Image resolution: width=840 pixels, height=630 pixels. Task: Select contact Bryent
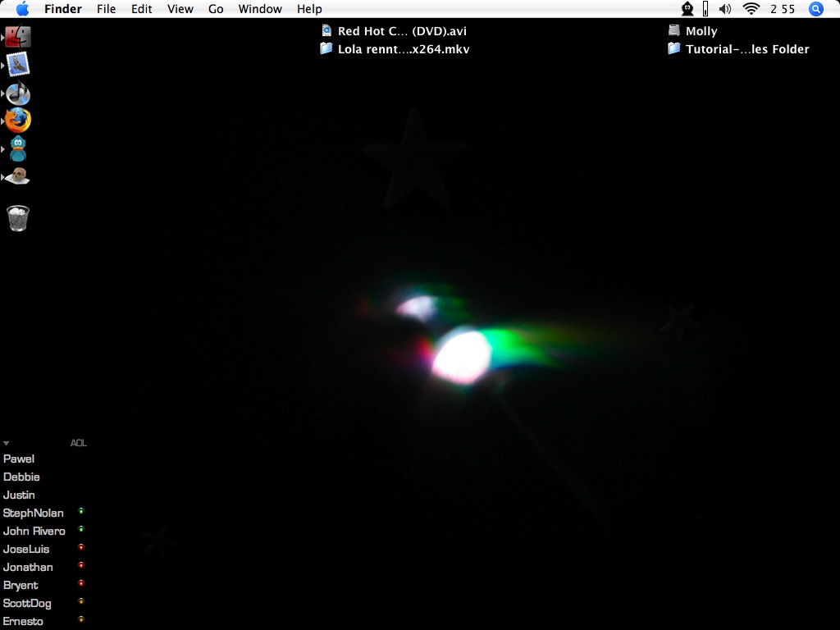click(x=21, y=586)
